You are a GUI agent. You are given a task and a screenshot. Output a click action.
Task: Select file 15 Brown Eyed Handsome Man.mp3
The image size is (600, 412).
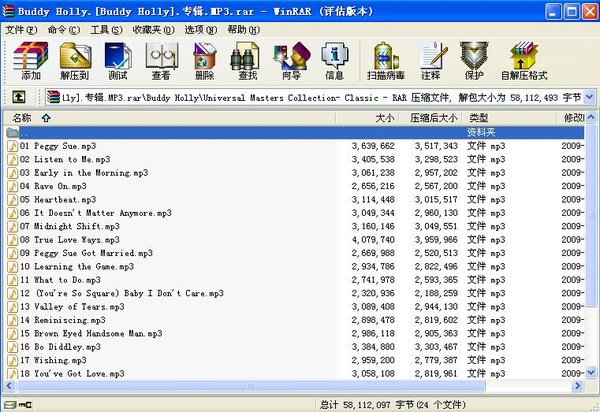[295, 334]
